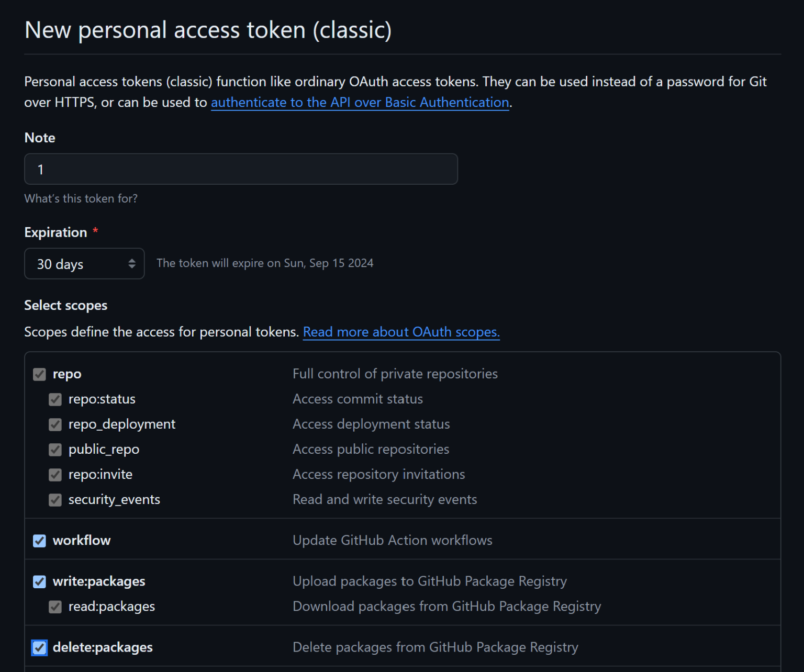Open the Read more about OAuth scopes link
This screenshot has height=672, width=804.
[x=401, y=331]
